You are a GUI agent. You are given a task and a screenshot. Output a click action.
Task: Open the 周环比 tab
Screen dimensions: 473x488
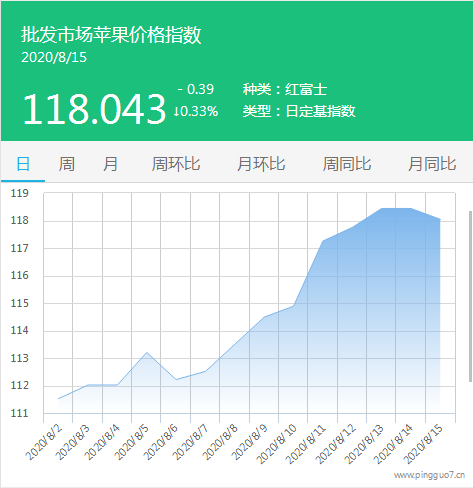coord(176,164)
